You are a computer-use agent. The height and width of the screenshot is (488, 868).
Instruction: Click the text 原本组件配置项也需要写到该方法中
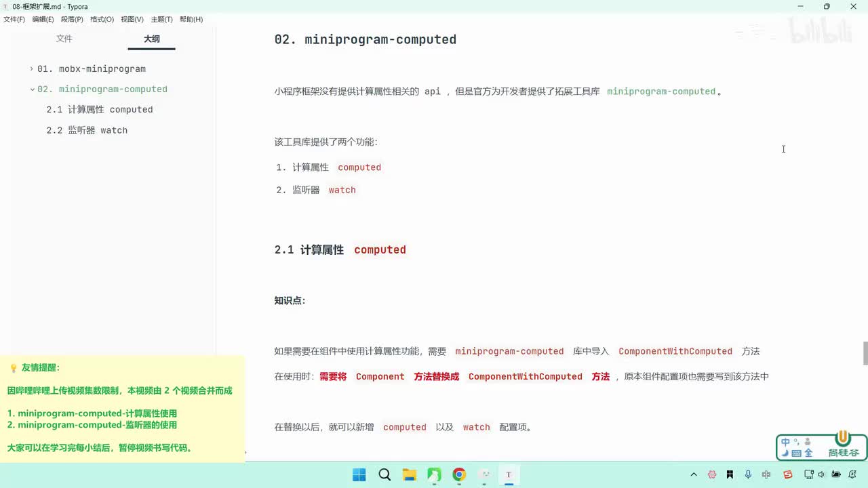point(696,376)
